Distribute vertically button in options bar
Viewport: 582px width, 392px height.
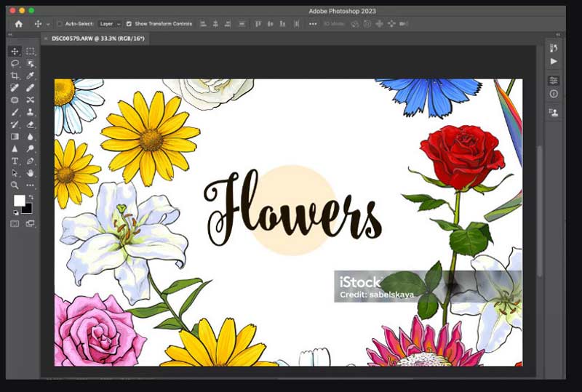242,24
